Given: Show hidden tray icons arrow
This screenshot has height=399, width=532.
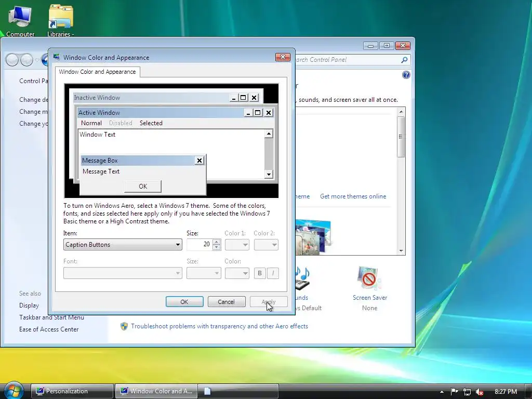Looking at the screenshot, I should click(x=442, y=392).
